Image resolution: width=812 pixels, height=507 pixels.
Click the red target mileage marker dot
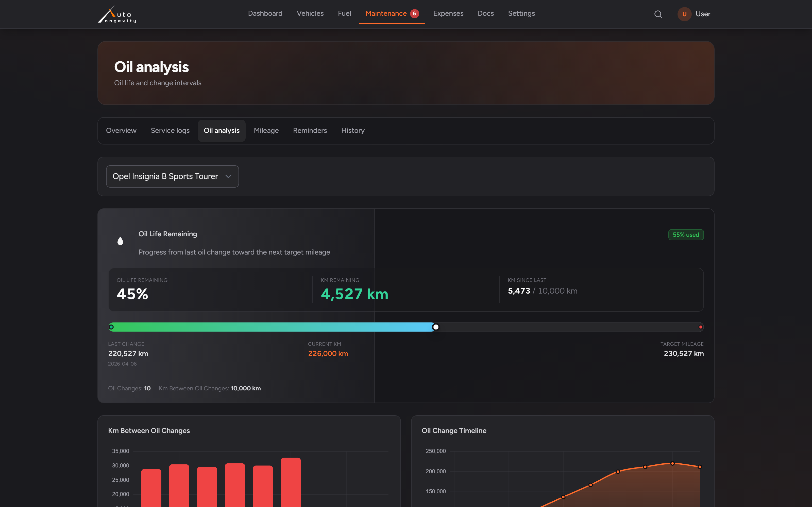(701, 327)
